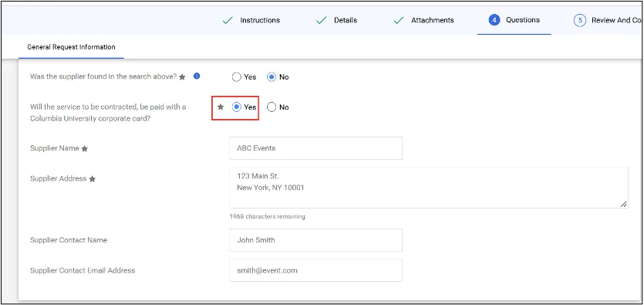Click the Supplier Name field with ABC Events
The image size is (644, 305).
point(316,148)
